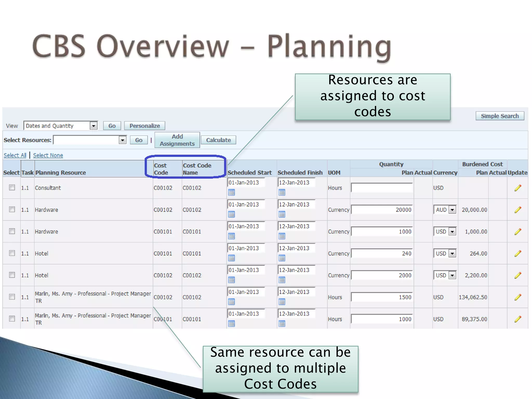The width and height of the screenshot is (532, 399).
Task: Click update pencil for Hotel C00102 row
Action: tap(518, 275)
